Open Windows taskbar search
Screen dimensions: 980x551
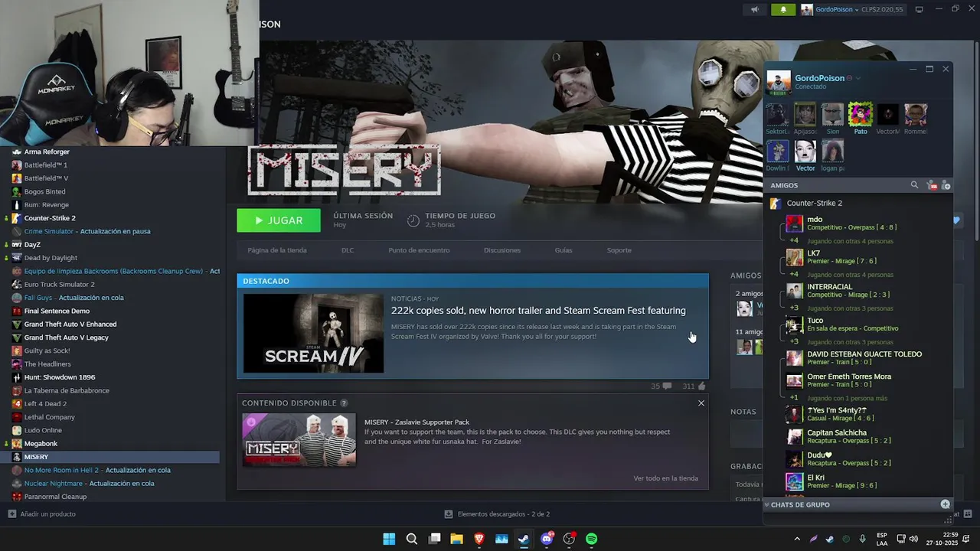[x=412, y=539]
